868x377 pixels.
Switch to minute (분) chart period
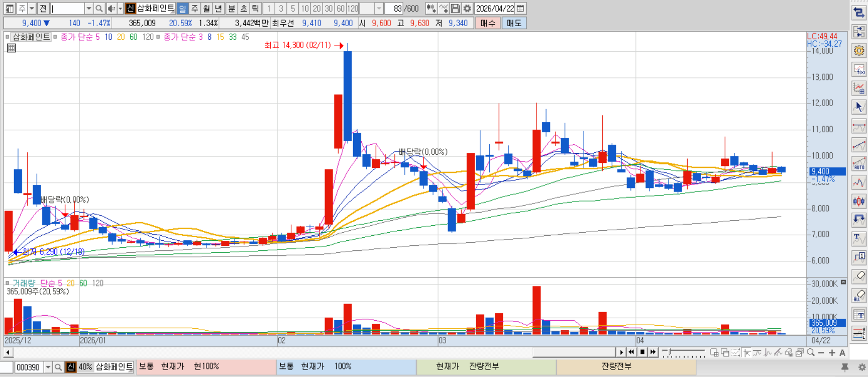[x=232, y=9]
